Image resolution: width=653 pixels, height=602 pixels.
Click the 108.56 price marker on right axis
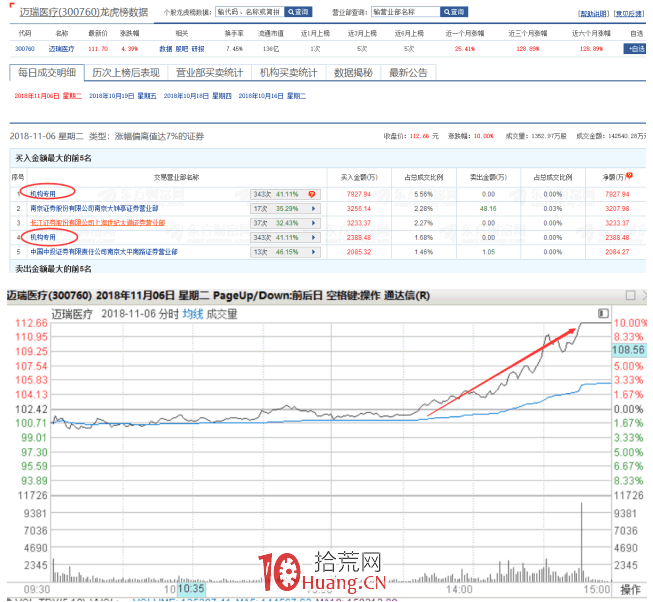[x=628, y=350]
